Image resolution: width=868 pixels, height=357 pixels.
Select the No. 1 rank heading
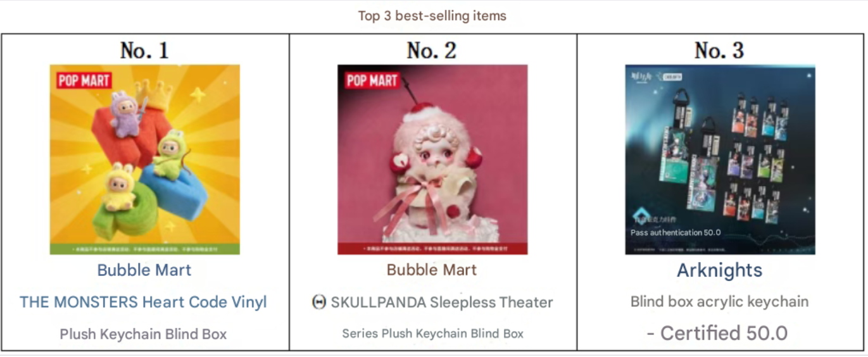pos(144,51)
